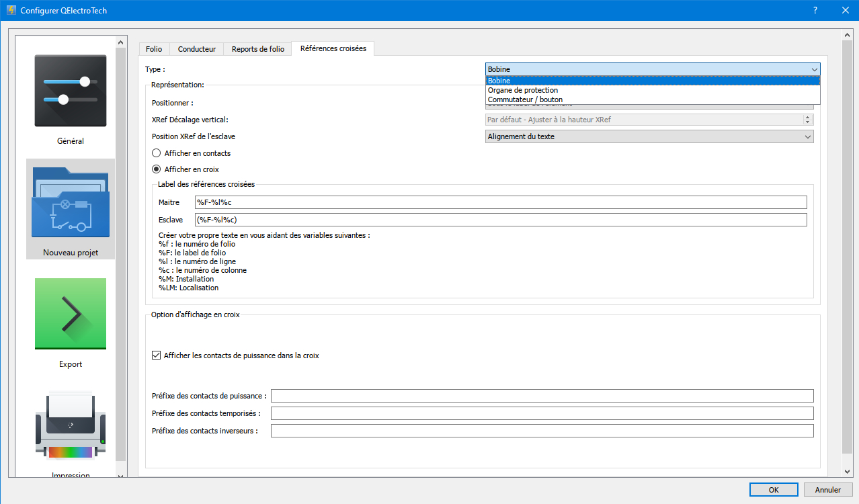Open the Général settings section icon
The width and height of the screenshot is (859, 504).
click(x=71, y=91)
